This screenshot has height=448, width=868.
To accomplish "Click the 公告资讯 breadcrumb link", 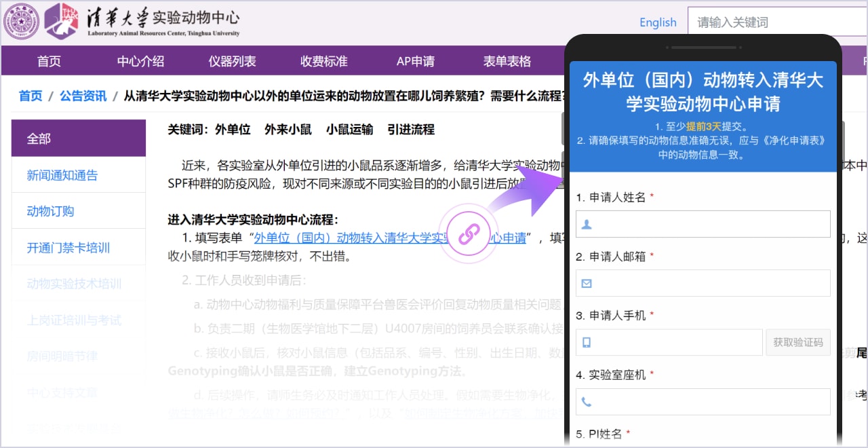I will pos(83,96).
